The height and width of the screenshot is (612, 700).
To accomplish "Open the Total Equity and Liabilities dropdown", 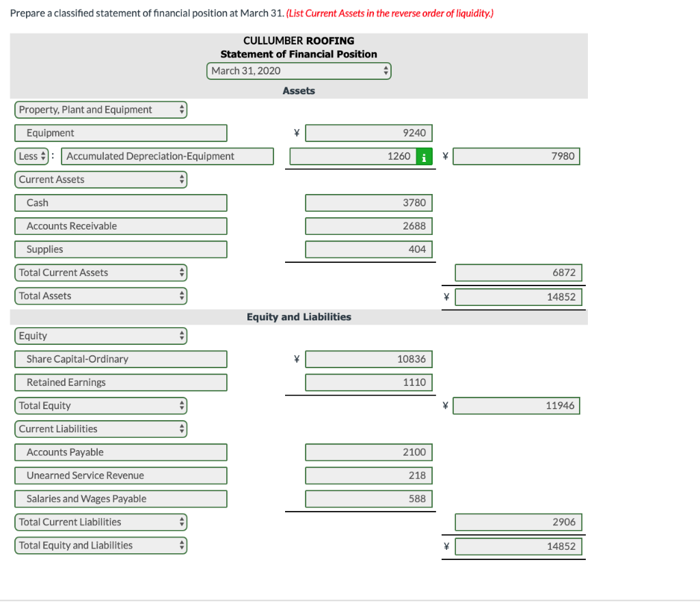I will pos(100,545).
